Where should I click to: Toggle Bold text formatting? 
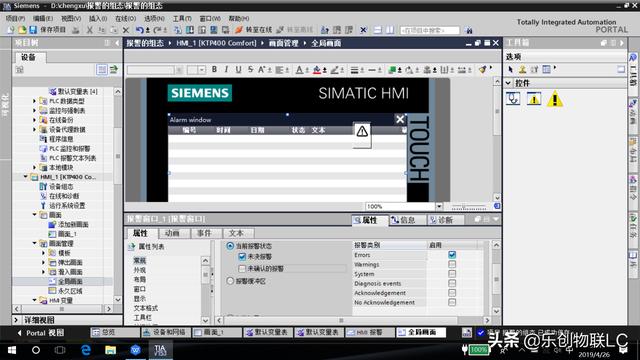[x=214, y=70]
